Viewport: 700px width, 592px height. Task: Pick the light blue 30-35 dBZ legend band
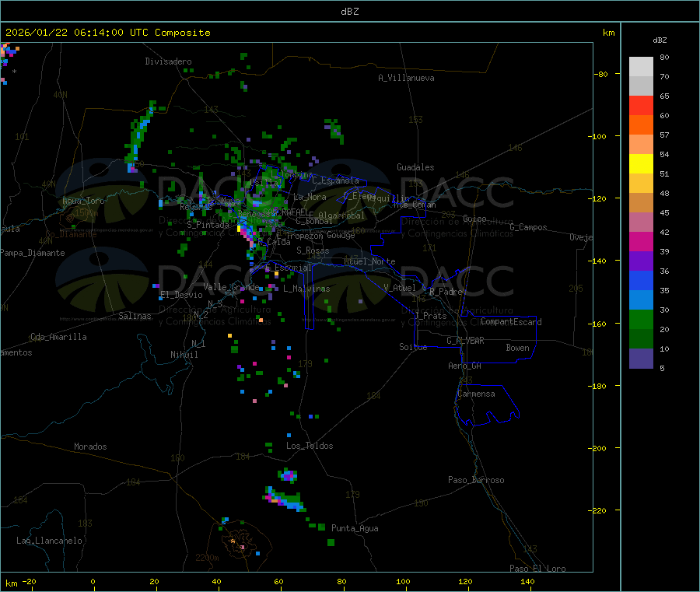point(641,300)
